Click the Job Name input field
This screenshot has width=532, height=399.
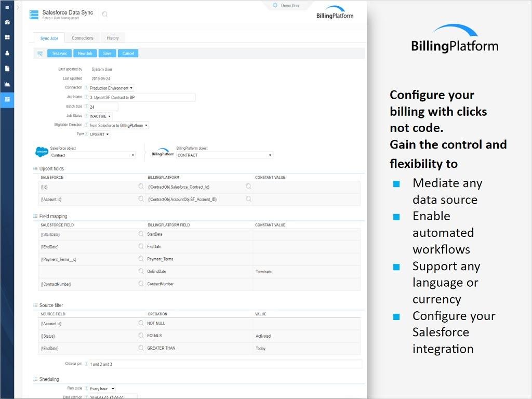click(x=142, y=97)
